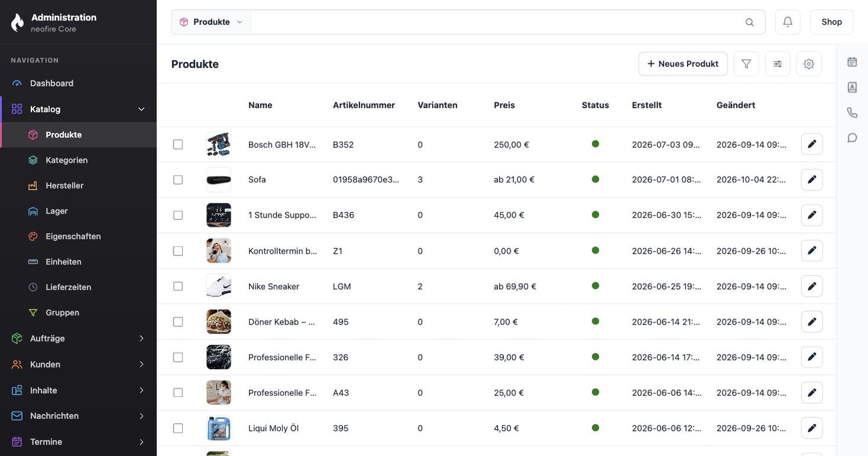Click the edit pencil for Kontrolltermin row
The image size is (868, 456).
pos(812,251)
